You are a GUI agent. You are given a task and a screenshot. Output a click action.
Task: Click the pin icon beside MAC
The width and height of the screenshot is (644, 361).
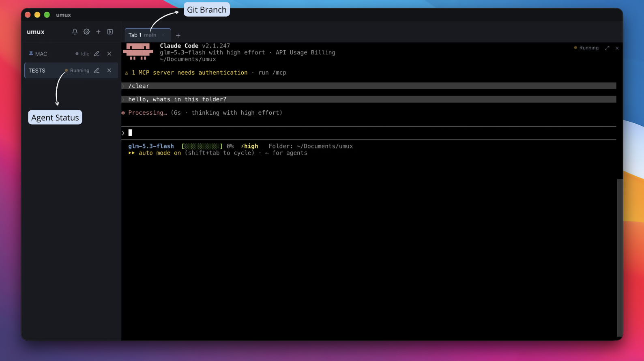pos(31,54)
